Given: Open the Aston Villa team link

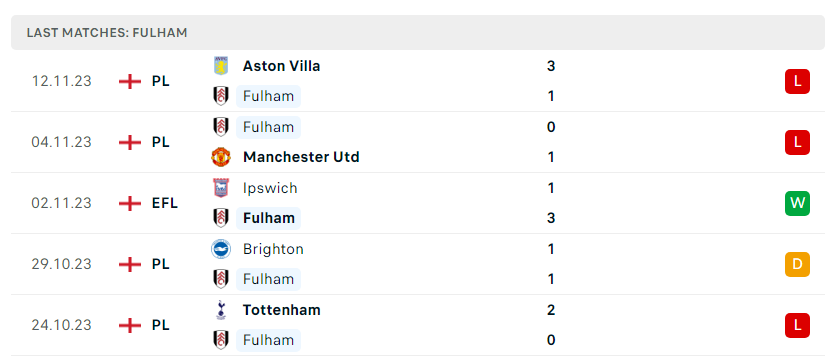Looking at the screenshot, I should coord(281,66).
